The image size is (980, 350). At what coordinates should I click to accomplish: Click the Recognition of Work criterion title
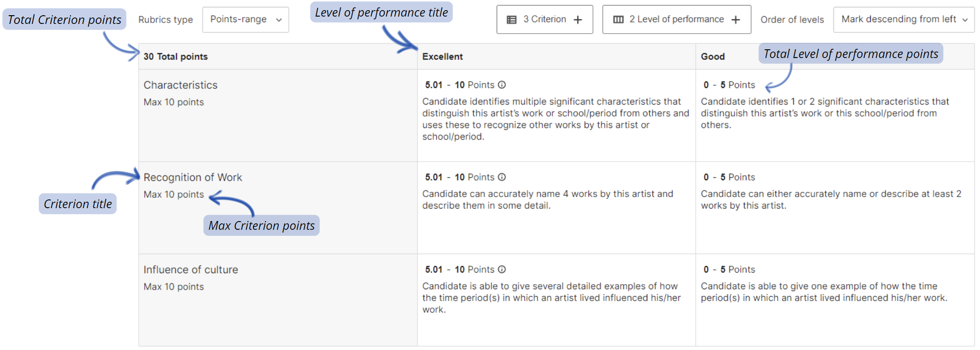[x=193, y=177]
